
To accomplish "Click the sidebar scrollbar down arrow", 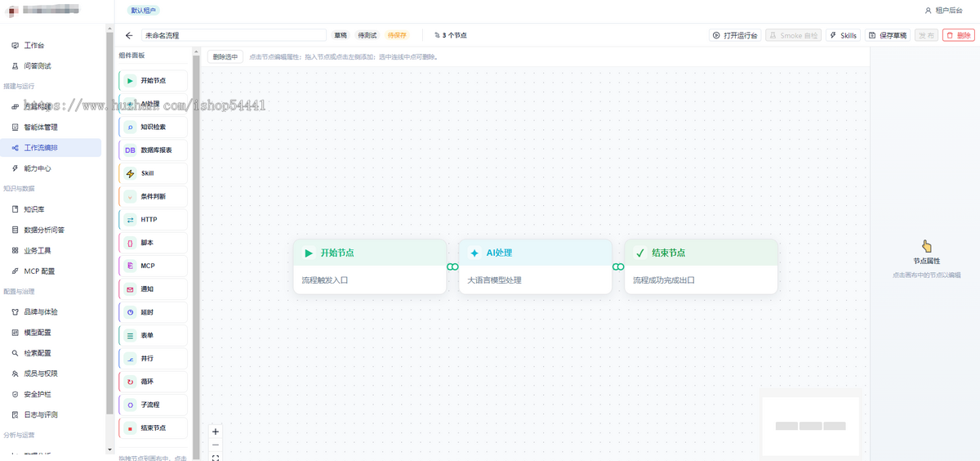I will tap(109, 450).
